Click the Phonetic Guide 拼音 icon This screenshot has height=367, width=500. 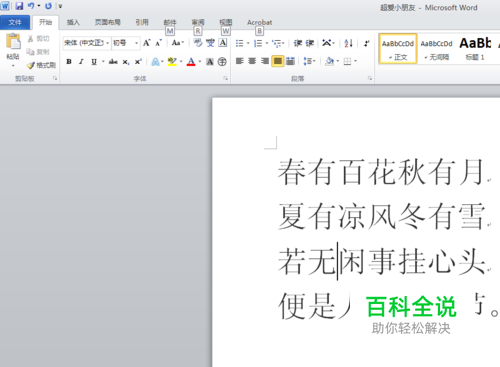[210, 43]
